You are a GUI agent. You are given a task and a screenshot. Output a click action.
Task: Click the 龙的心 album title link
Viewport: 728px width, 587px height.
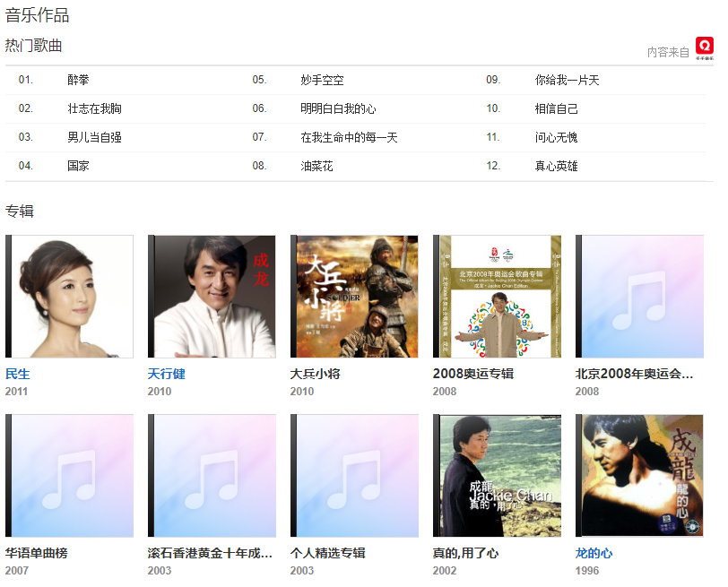[594, 553]
